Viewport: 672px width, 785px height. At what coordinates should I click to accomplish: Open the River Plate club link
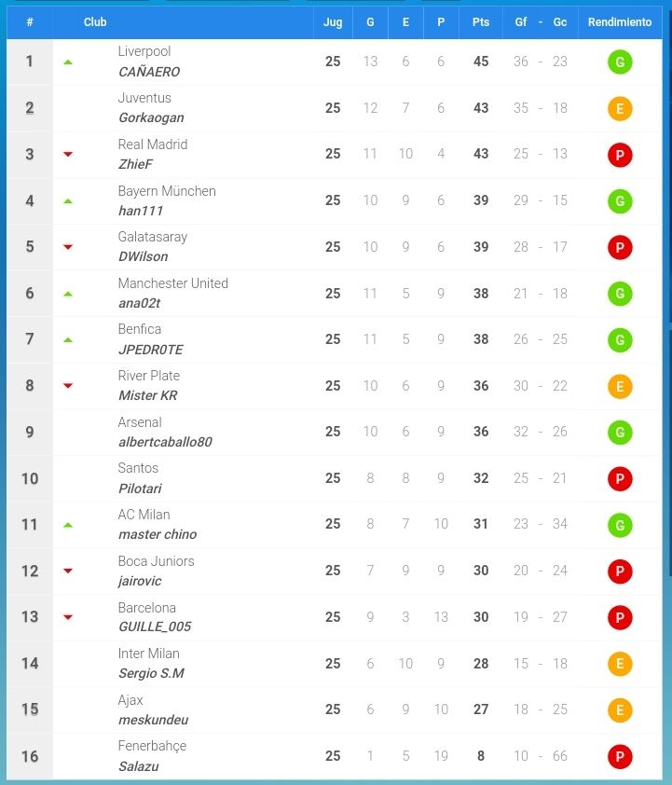coord(148,376)
